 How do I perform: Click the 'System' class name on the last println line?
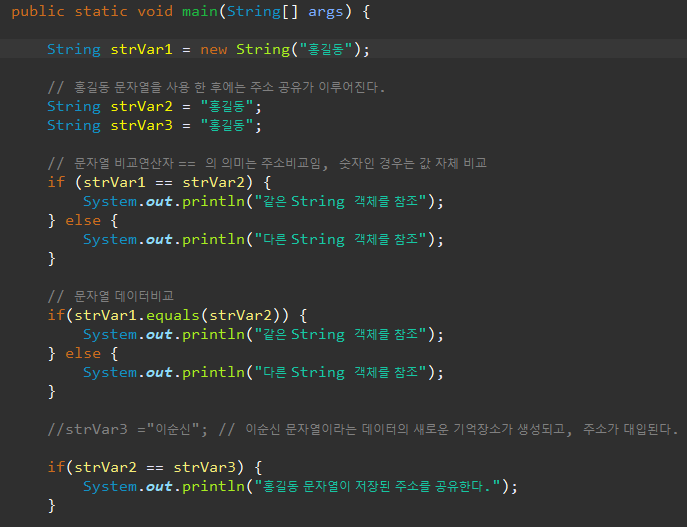(x=110, y=486)
